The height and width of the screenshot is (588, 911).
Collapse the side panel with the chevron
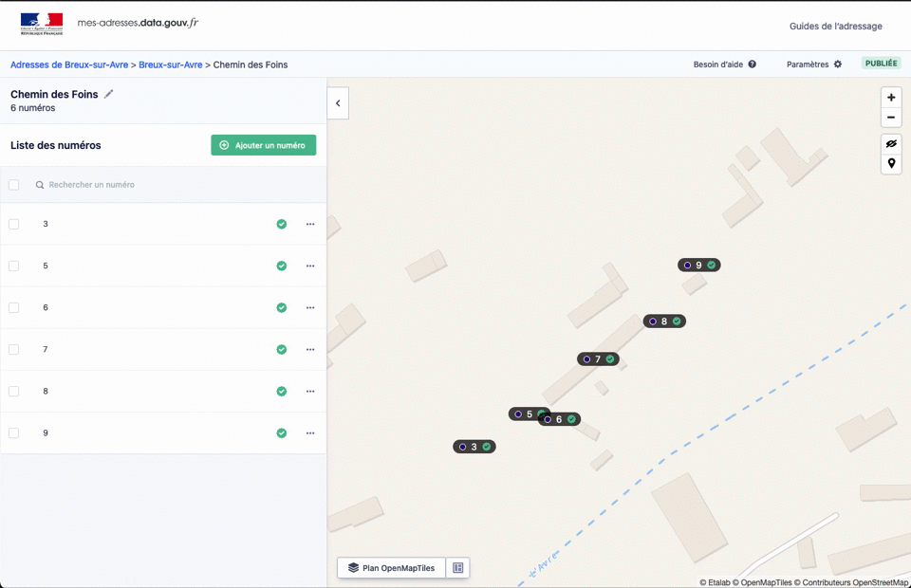pos(338,103)
